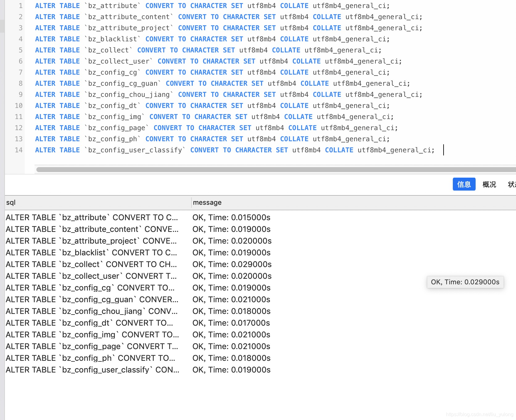Select the bz_config_page result row
Image resolution: width=516 pixels, height=420 pixels.
tap(92, 347)
